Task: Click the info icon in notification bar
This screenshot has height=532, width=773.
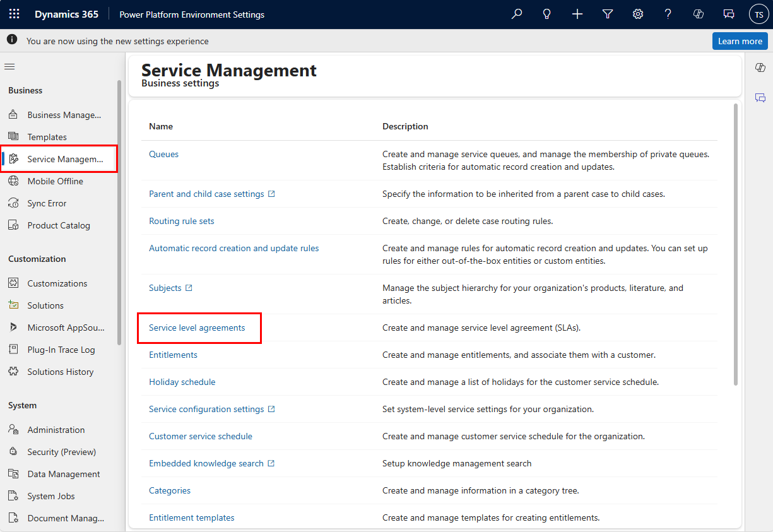Action: (12, 40)
